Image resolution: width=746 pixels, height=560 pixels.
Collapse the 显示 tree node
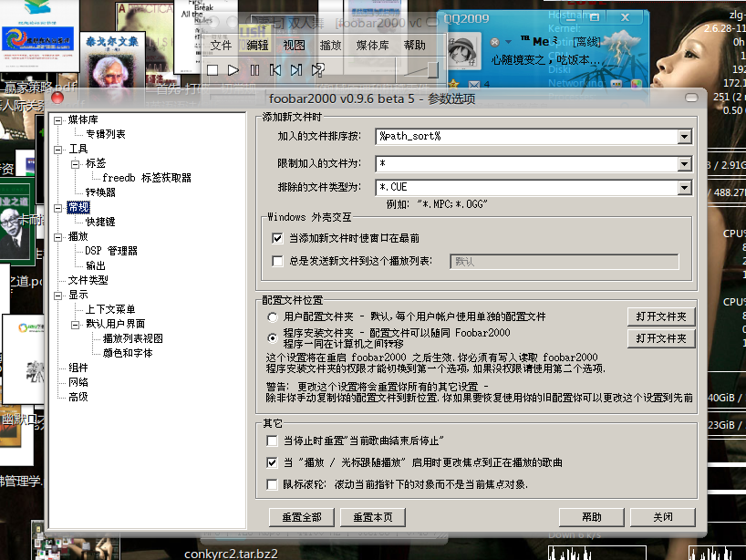[x=58, y=296]
